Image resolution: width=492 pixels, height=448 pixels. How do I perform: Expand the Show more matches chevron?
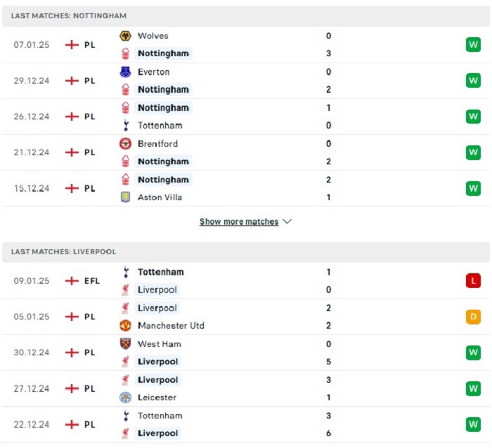[287, 222]
